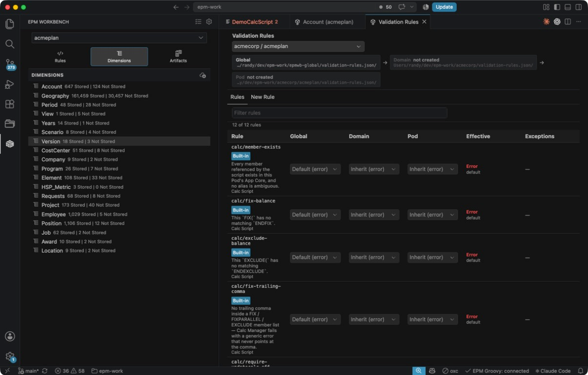Click EPM Groovy: connected status
The width and height of the screenshot is (588, 375).
(x=497, y=371)
